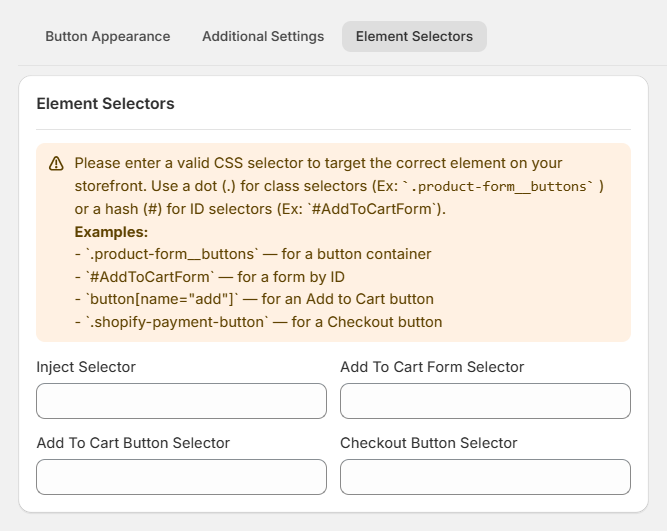Screen dimensions: 667x531
Task: Focus the Inject Selector input field
Action: 181,401
